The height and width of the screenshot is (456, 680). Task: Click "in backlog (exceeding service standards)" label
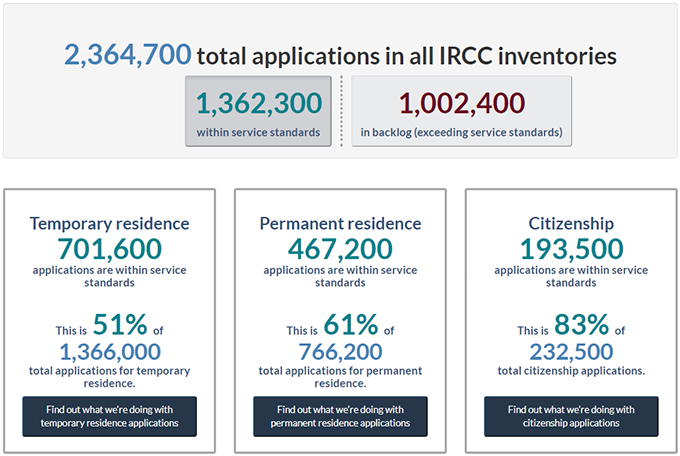(x=461, y=132)
